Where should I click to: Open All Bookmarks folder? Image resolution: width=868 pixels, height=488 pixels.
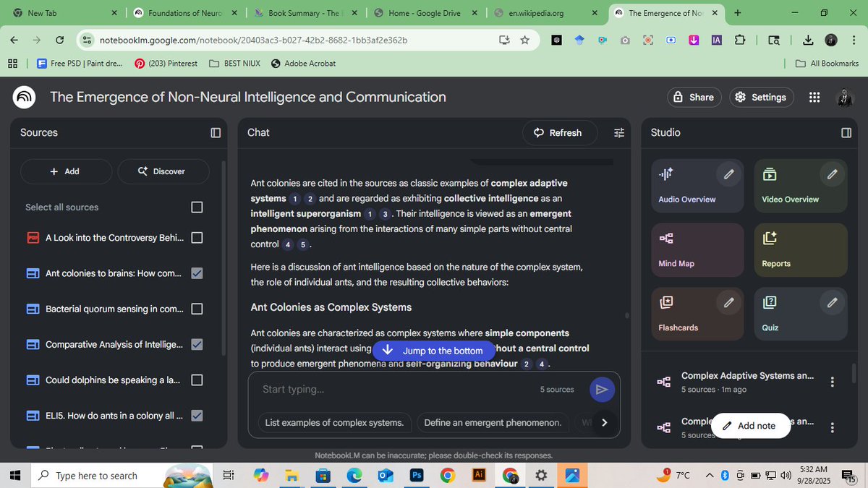(x=826, y=64)
